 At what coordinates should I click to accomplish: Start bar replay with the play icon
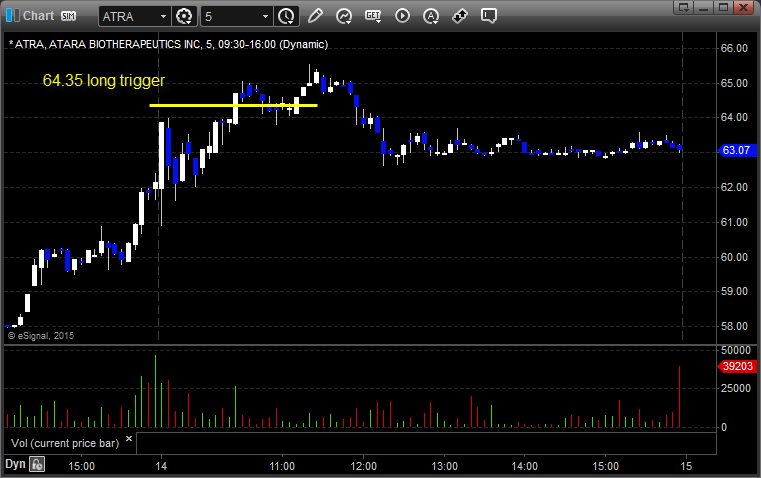(x=402, y=16)
